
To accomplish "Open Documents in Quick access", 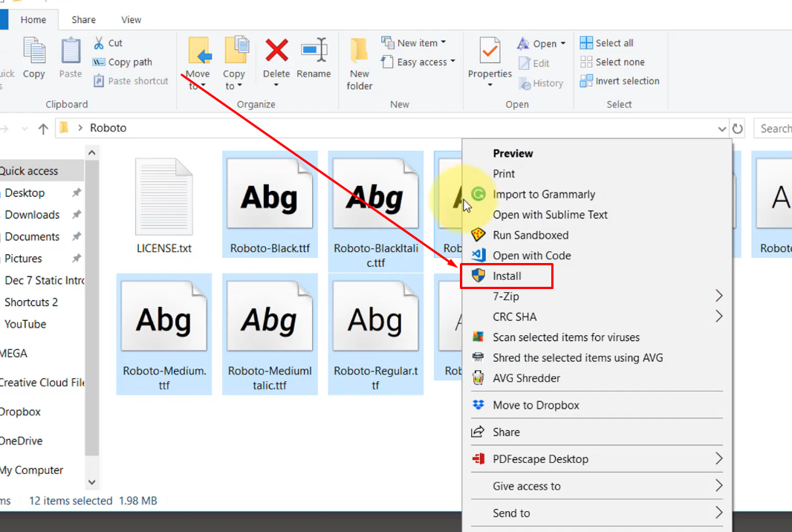I will pos(32,236).
